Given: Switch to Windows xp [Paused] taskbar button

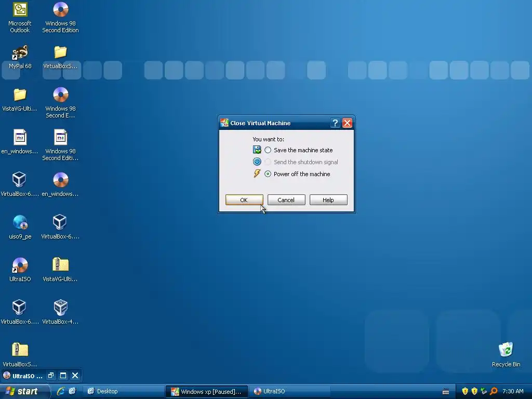Looking at the screenshot, I should pos(206,392).
